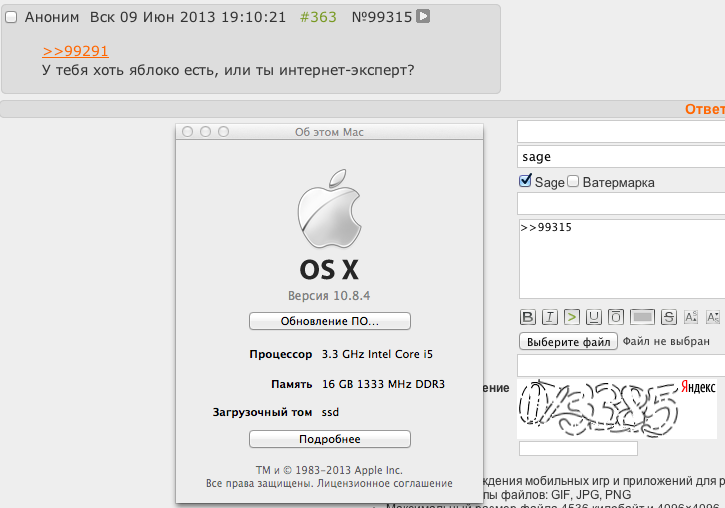Open the >>99291 reply link
Viewport: 725px width, 508px height.
[x=75, y=51]
